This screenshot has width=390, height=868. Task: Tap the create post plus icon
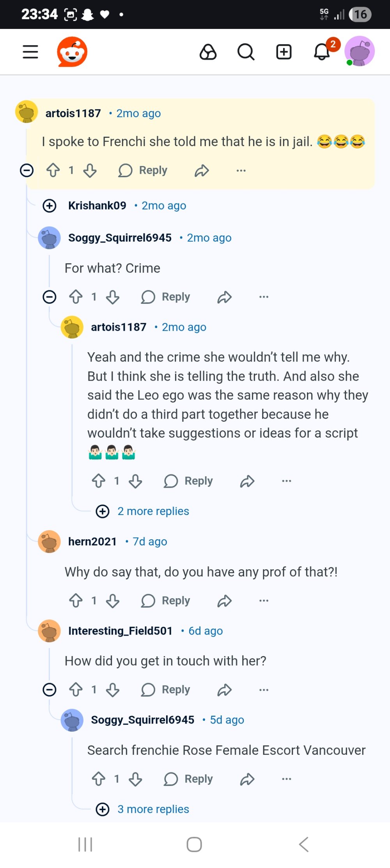pyautogui.click(x=284, y=52)
